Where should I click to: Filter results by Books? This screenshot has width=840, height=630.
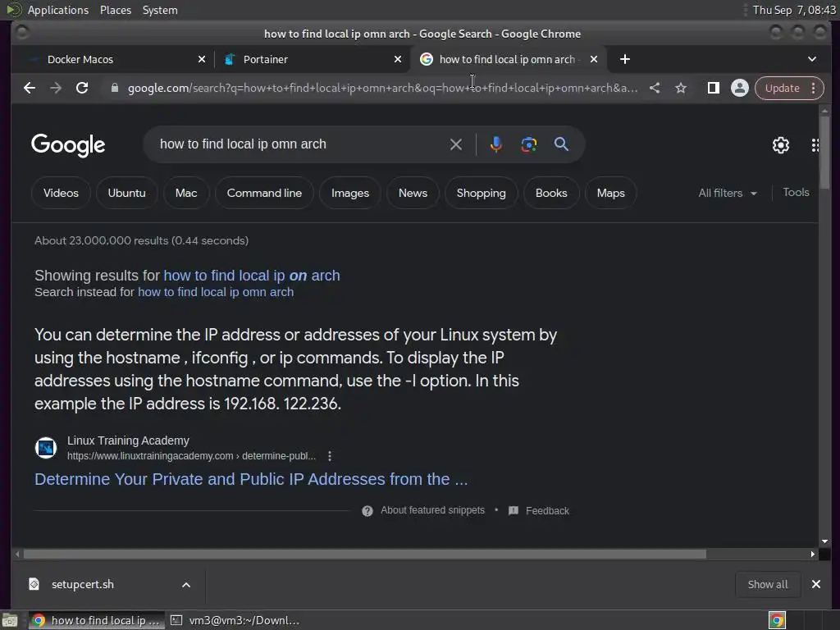pyautogui.click(x=550, y=193)
